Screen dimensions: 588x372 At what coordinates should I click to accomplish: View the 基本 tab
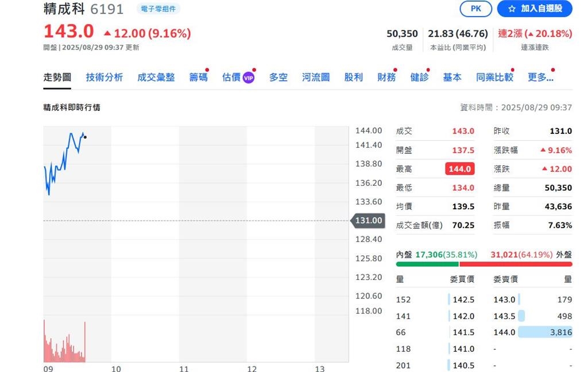coord(452,76)
